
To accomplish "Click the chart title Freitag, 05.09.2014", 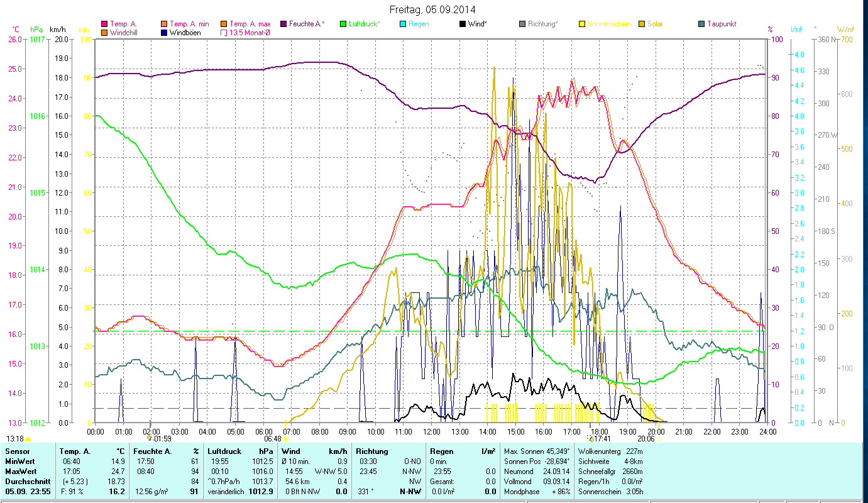I will (432, 9).
